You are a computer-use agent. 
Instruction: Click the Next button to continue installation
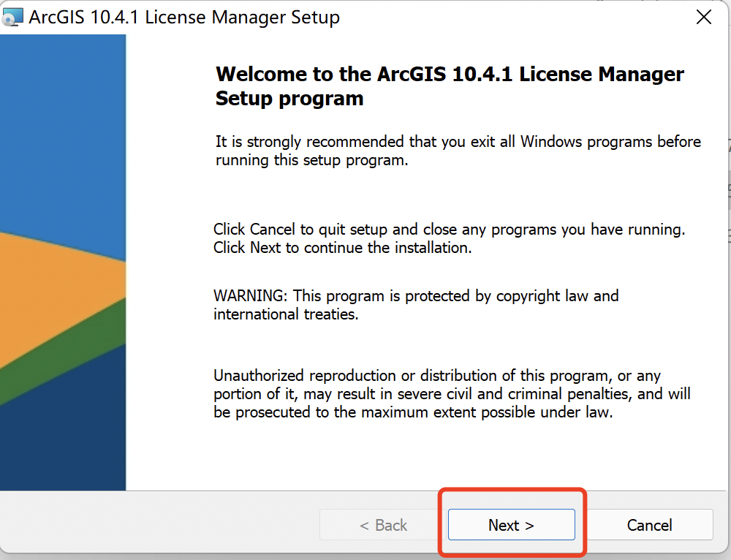coord(512,525)
